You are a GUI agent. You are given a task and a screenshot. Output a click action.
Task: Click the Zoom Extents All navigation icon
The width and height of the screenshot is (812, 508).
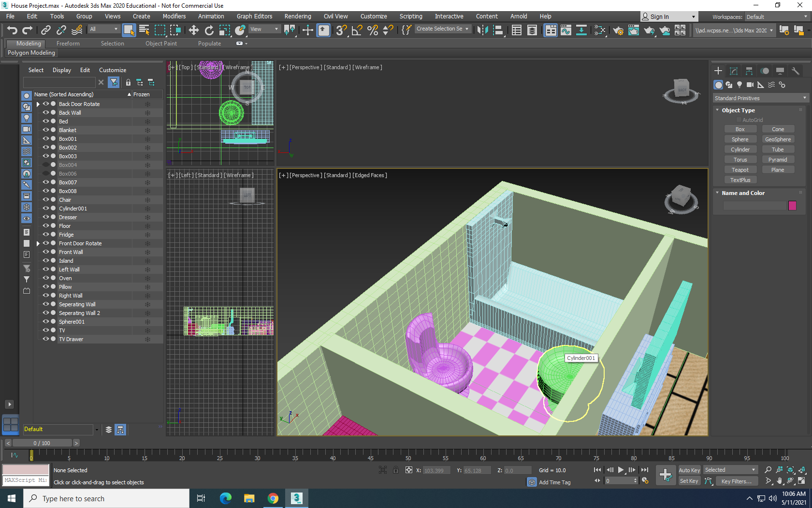[802, 470]
